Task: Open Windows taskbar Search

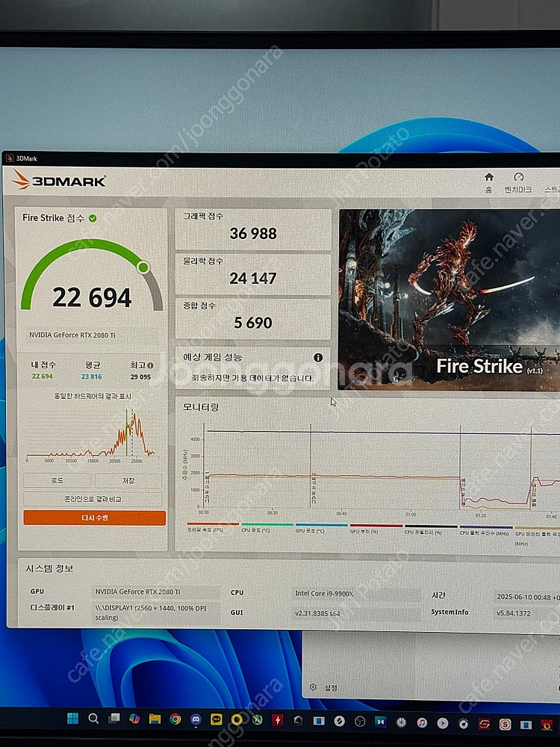Action: coord(93,719)
